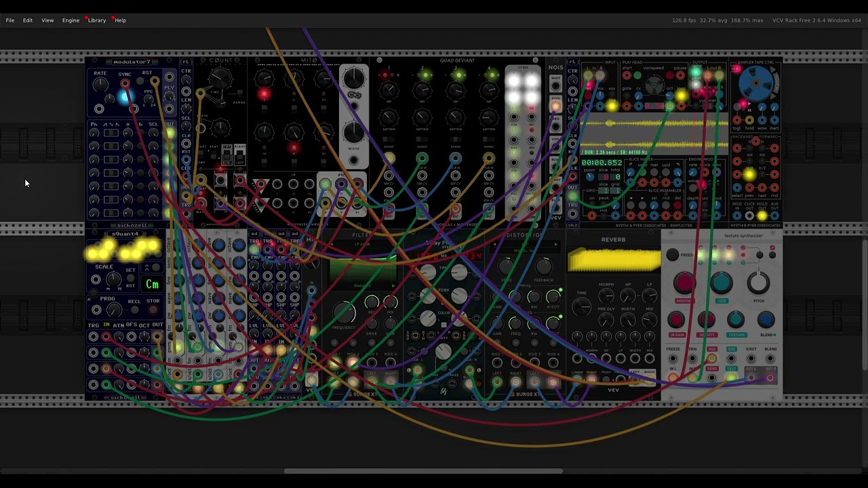The width and height of the screenshot is (868, 488).
Task: Click the TIME knob on VCV Reverb
Action: (581, 306)
